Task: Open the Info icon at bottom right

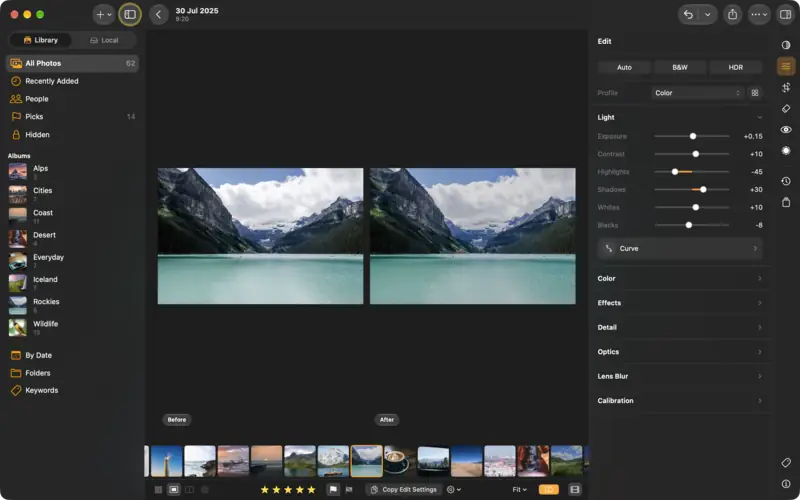Action: (786, 483)
